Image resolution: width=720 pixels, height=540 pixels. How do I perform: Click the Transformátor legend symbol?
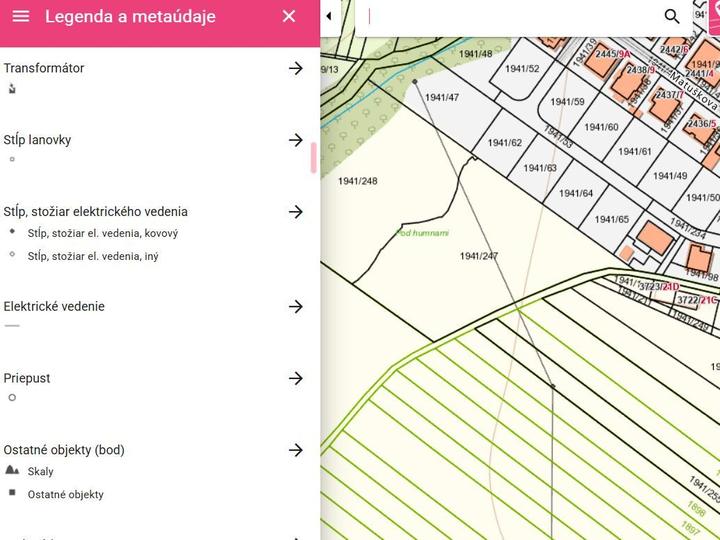[12, 89]
